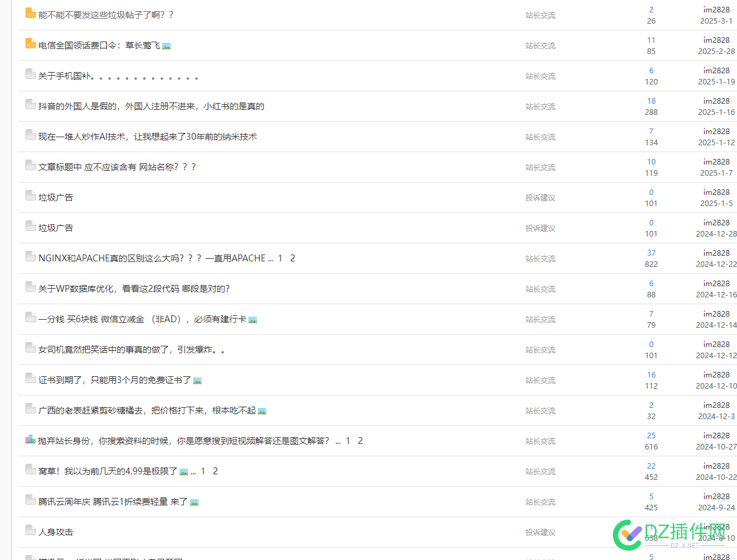Screen dimensions: 737x560
Task: Click image attachment icon after 腾讯云1折续费轻量 来了
Action: point(194,502)
